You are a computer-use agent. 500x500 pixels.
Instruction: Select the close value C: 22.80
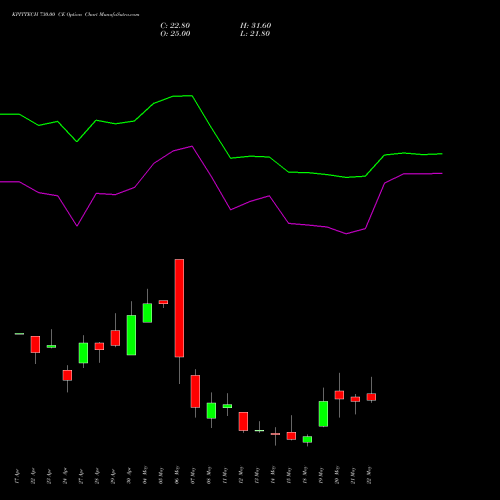click(175, 26)
